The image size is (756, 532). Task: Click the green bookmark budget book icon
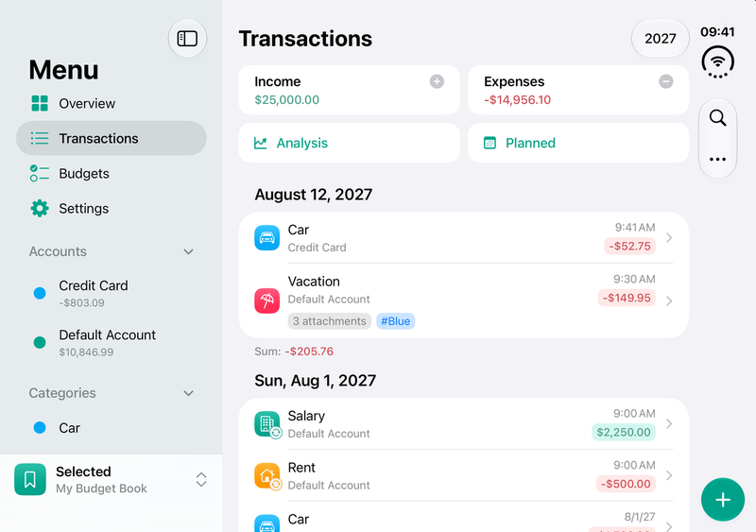tap(30, 479)
